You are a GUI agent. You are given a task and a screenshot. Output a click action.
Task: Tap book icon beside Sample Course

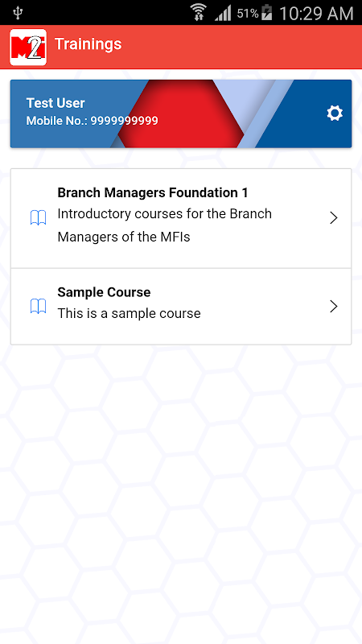38,307
